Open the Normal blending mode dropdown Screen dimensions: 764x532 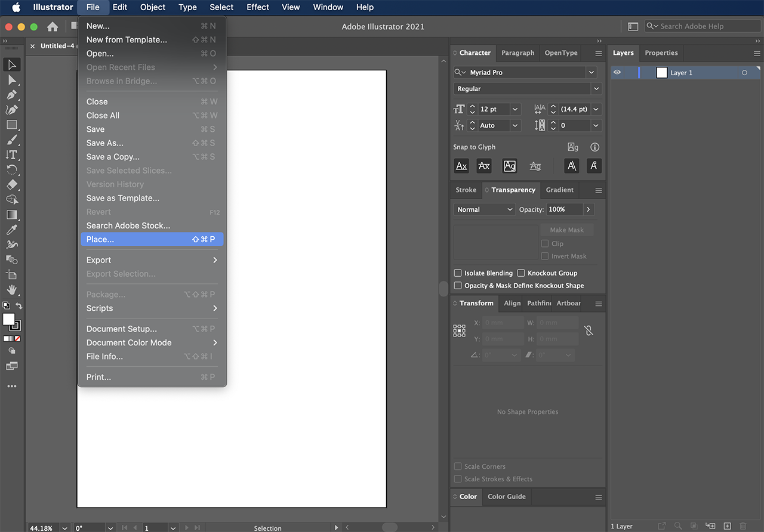[484, 209]
